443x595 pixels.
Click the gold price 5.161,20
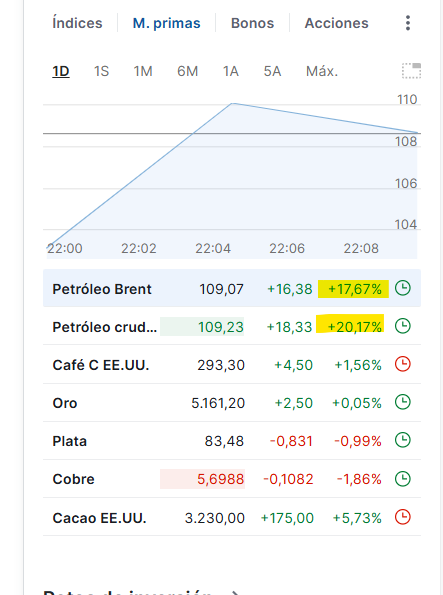coord(218,403)
